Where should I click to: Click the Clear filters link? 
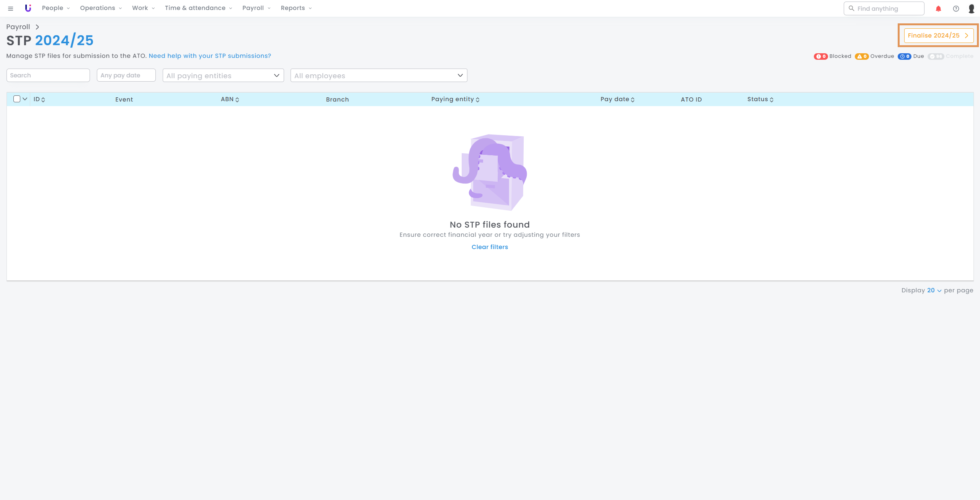pos(490,247)
